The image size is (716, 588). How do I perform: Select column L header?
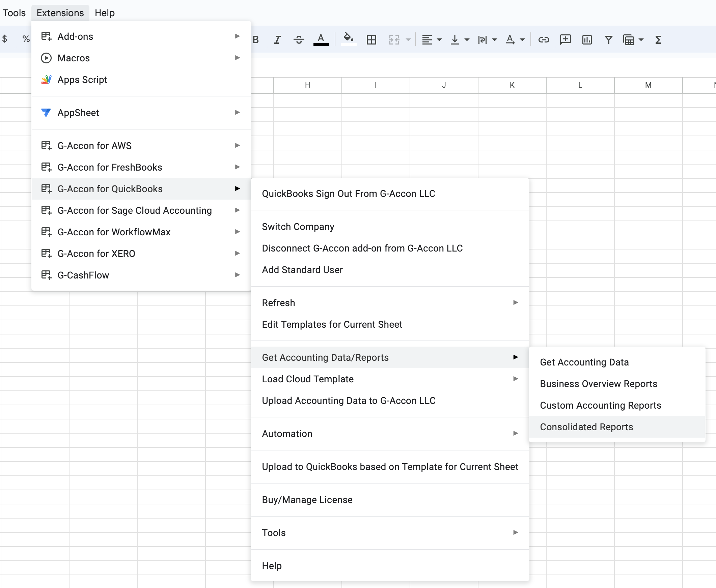tap(580, 85)
